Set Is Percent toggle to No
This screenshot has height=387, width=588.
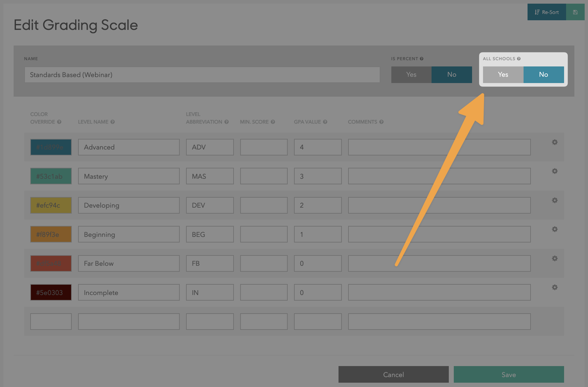point(451,75)
